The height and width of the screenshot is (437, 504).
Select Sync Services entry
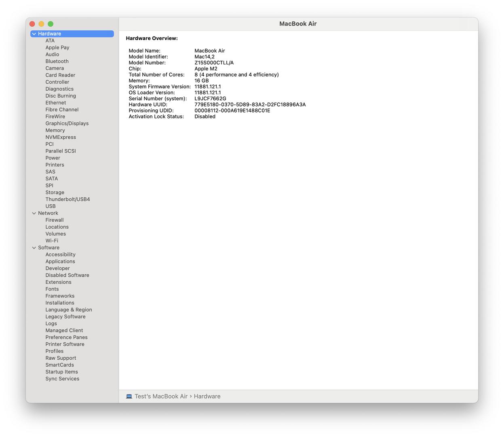[x=62, y=379]
